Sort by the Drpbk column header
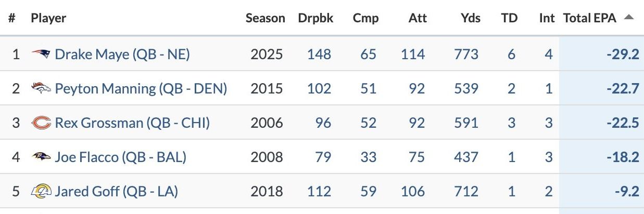 (x=315, y=18)
